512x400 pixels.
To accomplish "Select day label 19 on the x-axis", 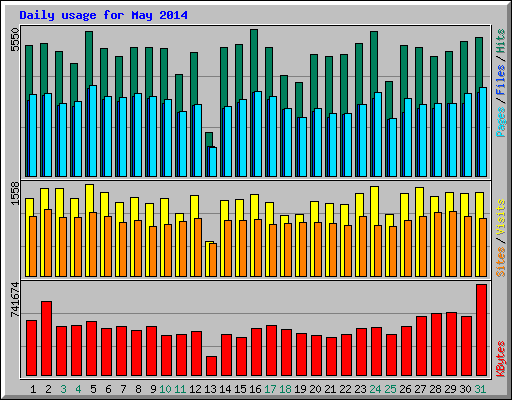I will pos(300,389).
